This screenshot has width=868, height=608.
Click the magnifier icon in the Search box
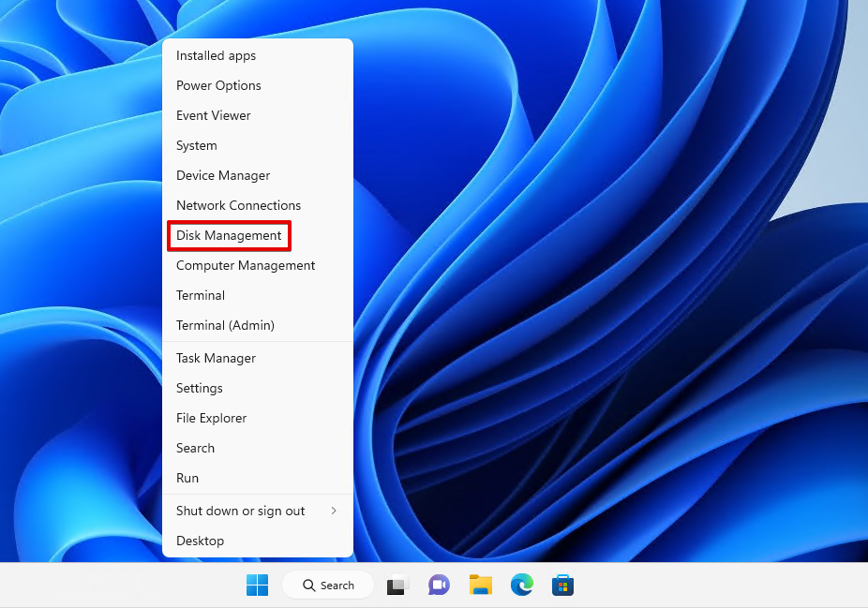tap(307, 585)
